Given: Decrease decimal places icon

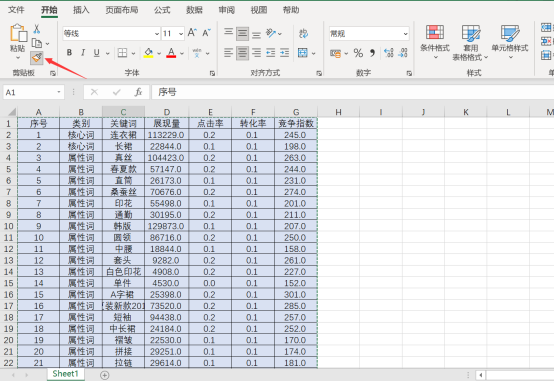Looking at the screenshot, I should coord(403,53).
